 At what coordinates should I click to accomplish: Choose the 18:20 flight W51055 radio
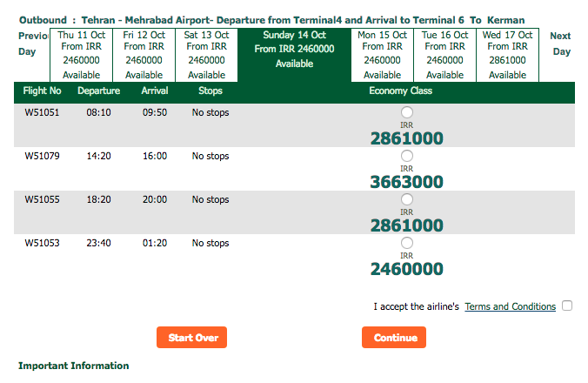click(407, 199)
